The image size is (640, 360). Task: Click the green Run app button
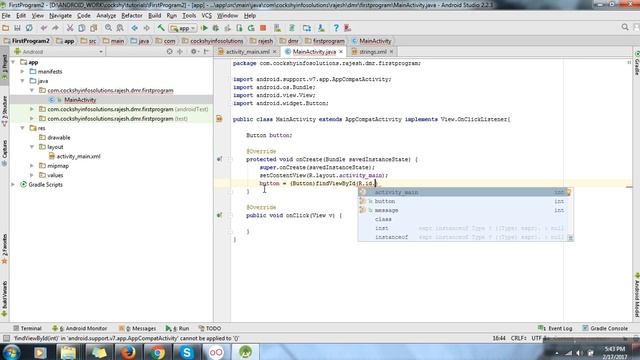(x=204, y=28)
